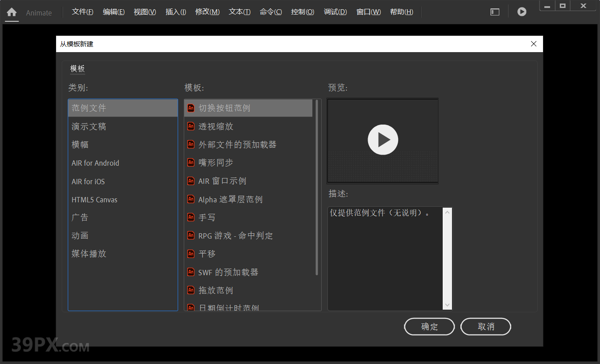Choose the 嘴形同步 template

tap(248, 163)
